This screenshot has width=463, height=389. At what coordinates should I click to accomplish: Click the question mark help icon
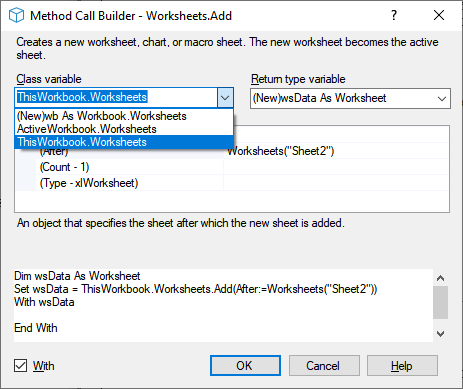click(394, 15)
